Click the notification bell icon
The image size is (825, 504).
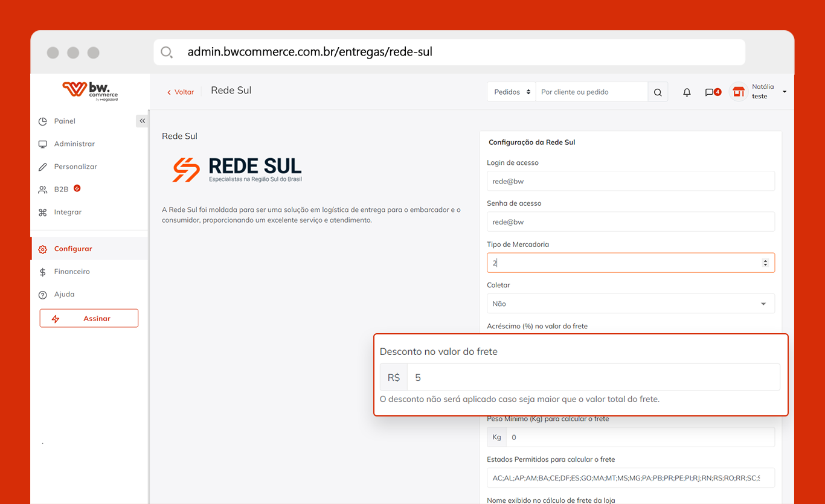(x=687, y=92)
